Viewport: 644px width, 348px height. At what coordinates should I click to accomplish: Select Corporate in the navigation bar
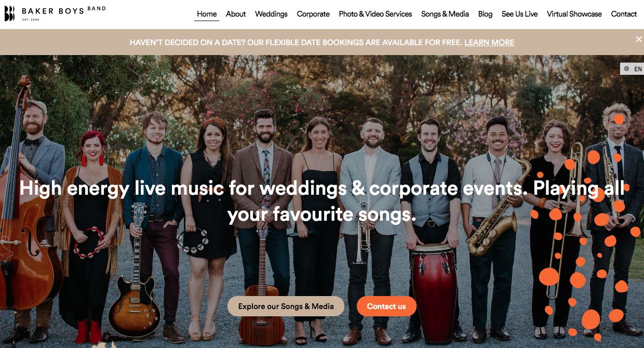(313, 14)
